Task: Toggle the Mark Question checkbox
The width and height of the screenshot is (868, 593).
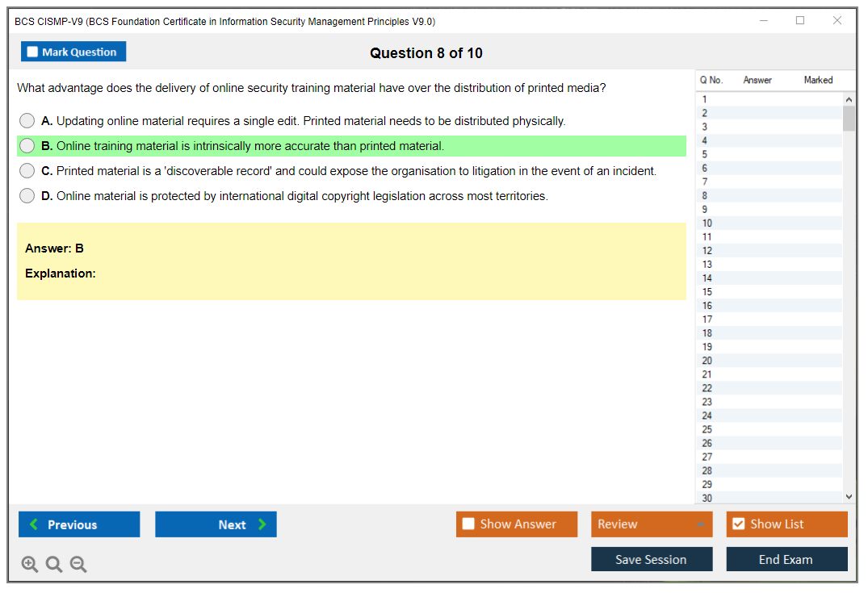Action: point(32,52)
